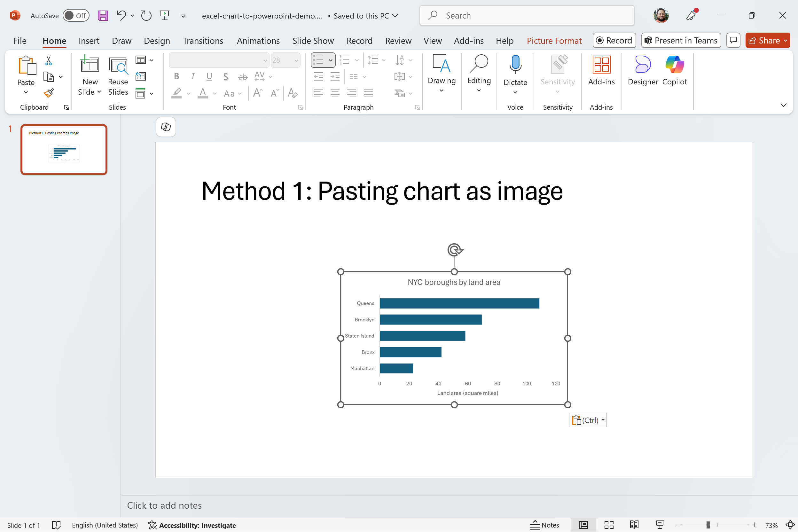Open the New Slide dropdown arrow
798x532 pixels.
click(x=99, y=92)
